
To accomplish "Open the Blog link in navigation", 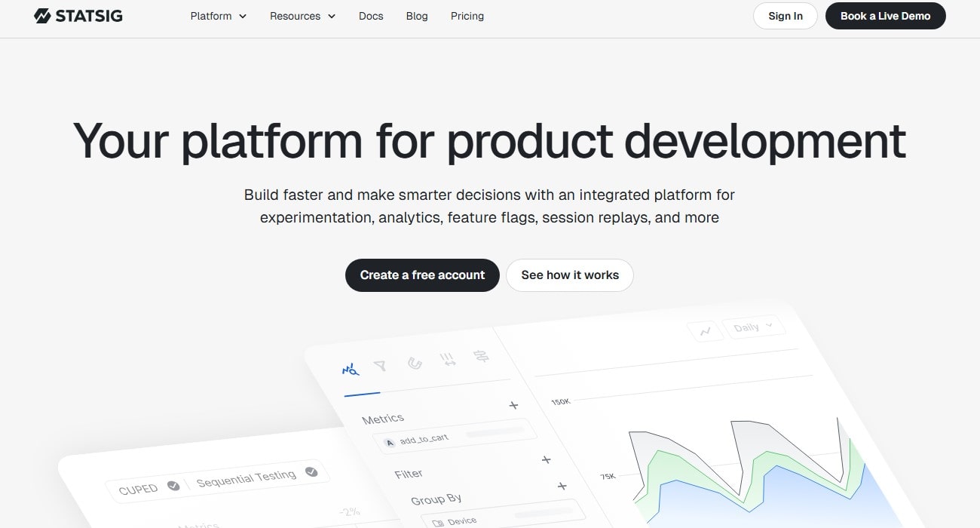I will click(417, 16).
